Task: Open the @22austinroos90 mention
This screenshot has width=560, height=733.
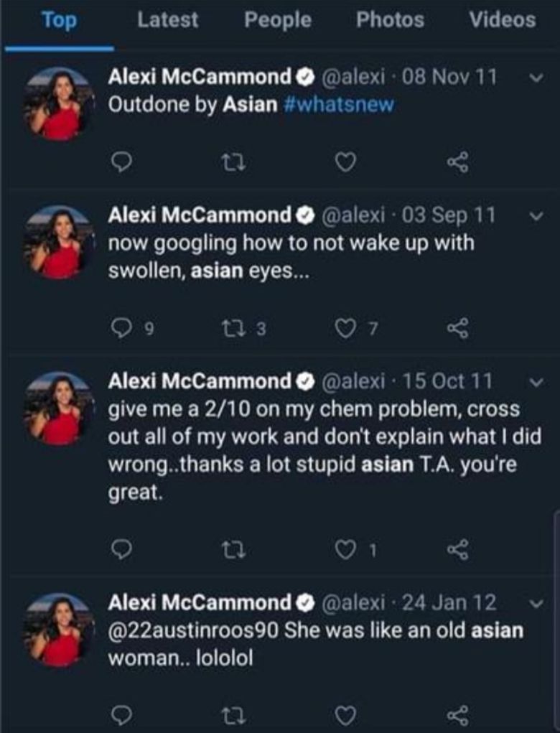Action: point(192,631)
